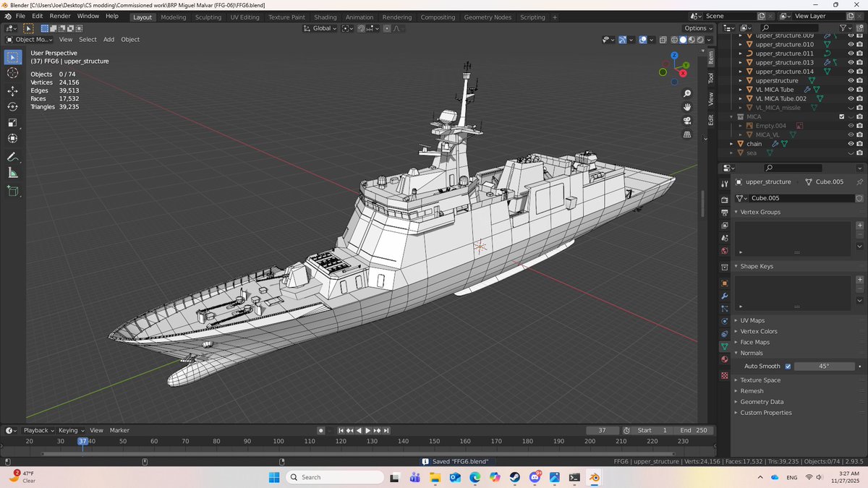The width and height of the screenshot is (868, 488).
Task: Open Discord from the Windows taskbar
Action: tap(535, 477)
